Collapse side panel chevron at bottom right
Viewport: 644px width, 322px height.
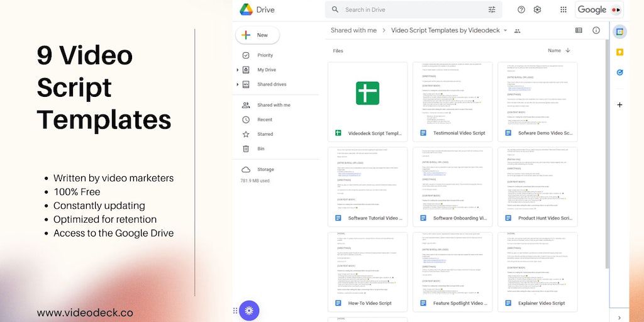click(x=619, y=318)
